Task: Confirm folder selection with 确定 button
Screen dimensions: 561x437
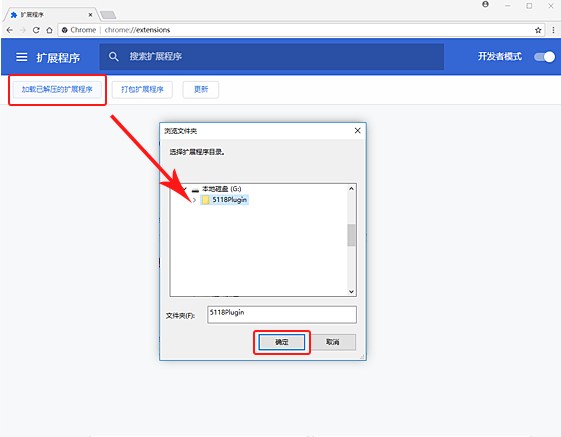Action: pos(282,342)
